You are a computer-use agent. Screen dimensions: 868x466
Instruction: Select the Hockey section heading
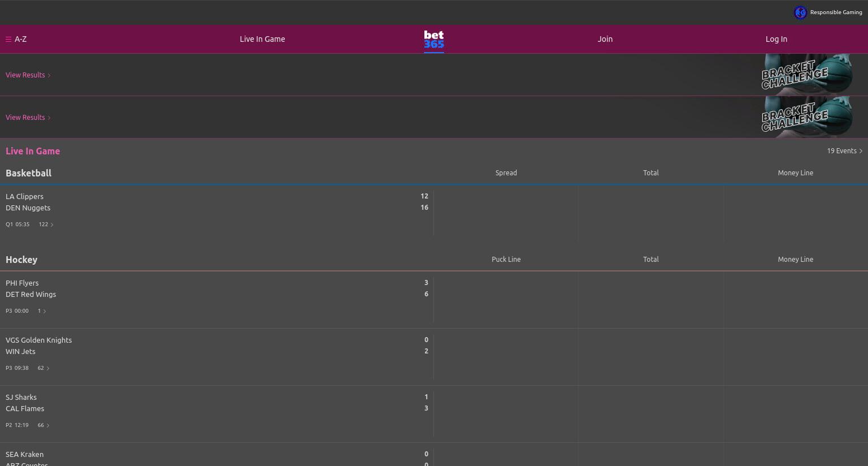tap(21, 260)
